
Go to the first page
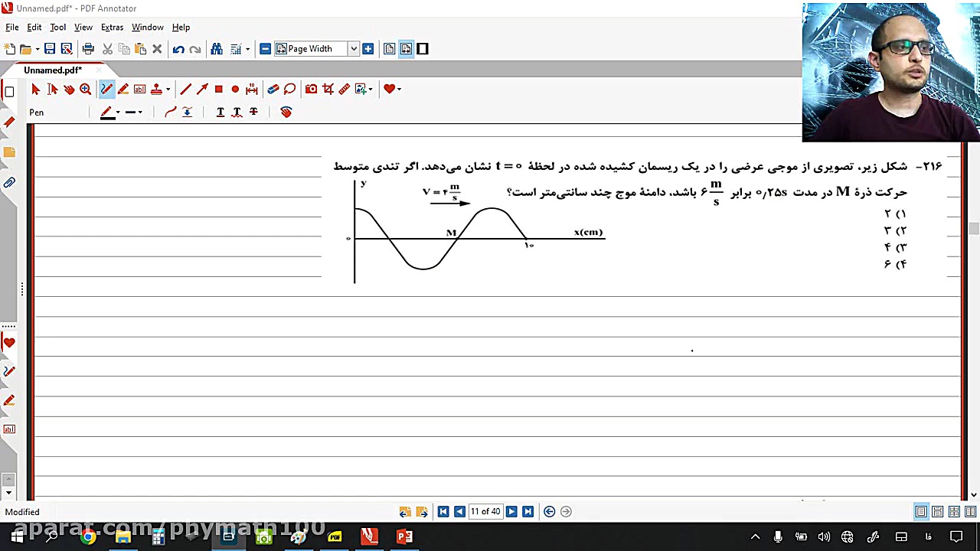coord(443,512)
